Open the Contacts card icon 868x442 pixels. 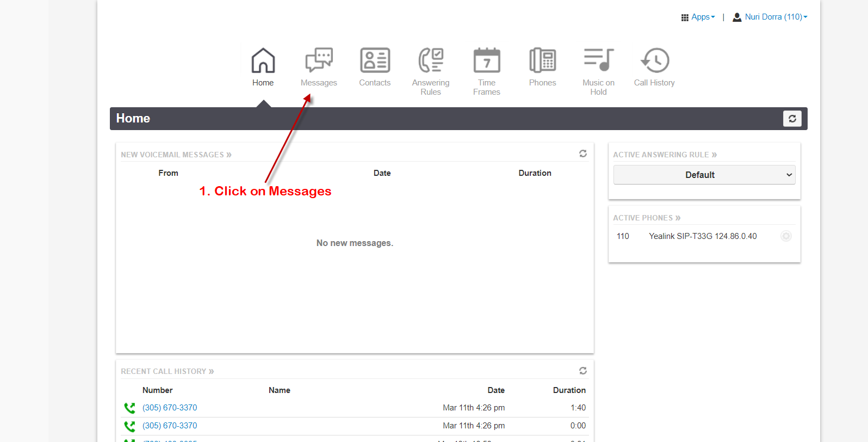(375, 60)
